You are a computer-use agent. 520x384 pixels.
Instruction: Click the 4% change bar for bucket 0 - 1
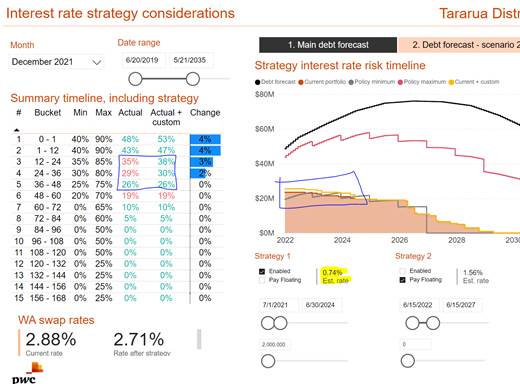pos(205,139)
